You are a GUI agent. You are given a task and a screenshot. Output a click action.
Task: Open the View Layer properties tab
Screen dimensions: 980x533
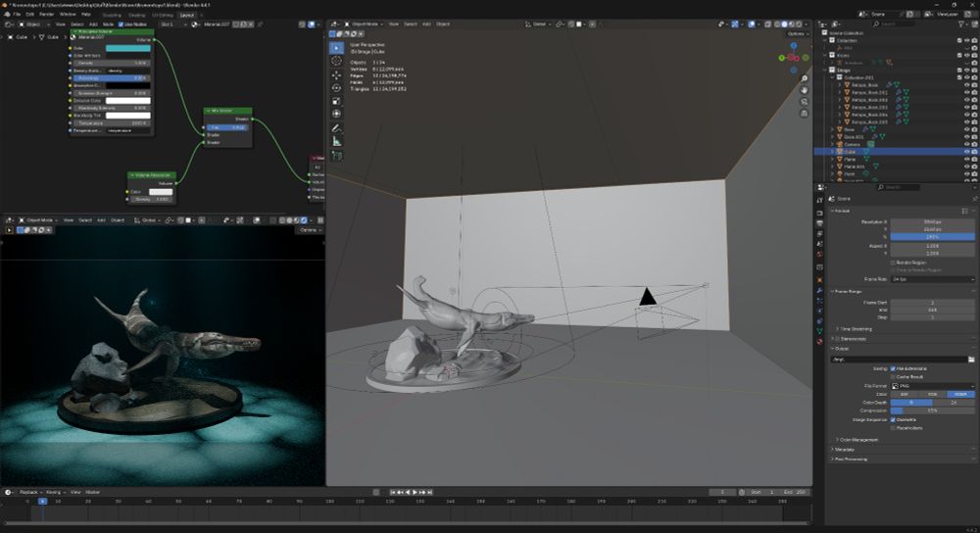(819, 234)
